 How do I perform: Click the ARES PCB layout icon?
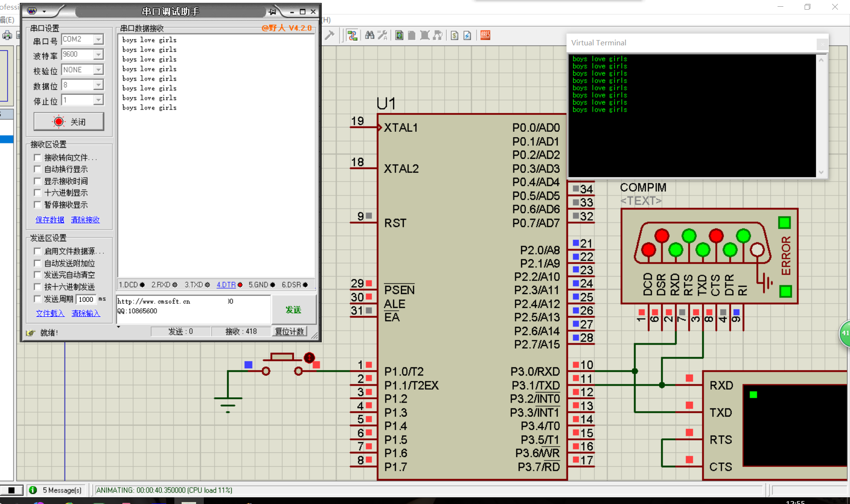[x=485, y=35]
